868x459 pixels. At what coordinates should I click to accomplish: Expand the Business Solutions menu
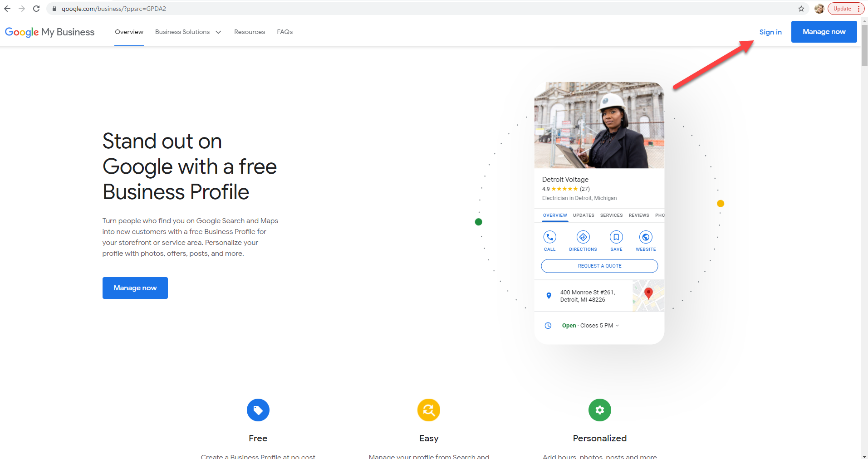point(188,32)
